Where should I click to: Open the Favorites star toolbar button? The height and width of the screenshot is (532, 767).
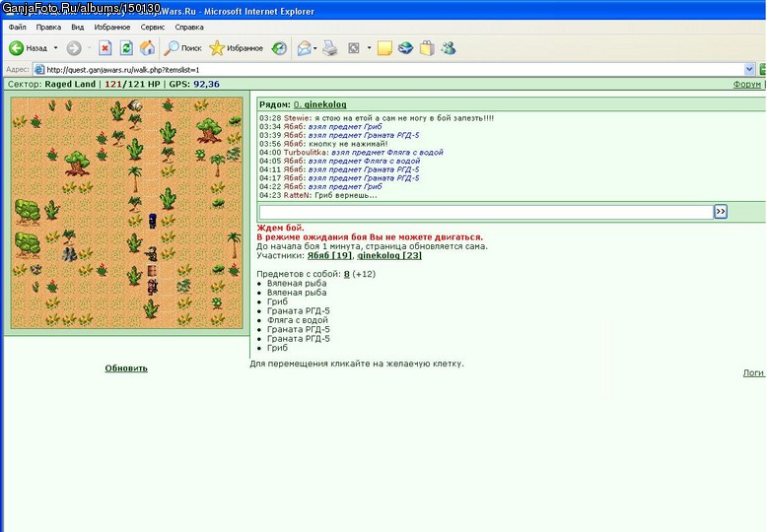pos(237,48)
